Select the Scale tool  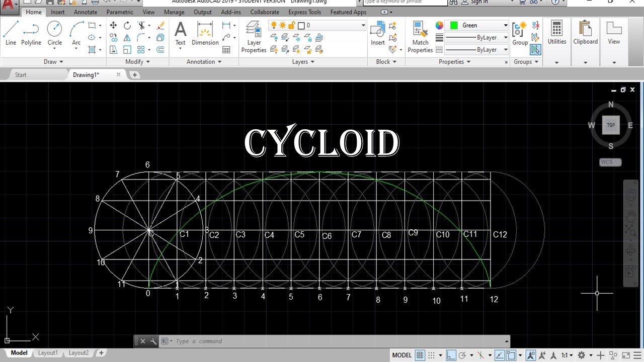127,50
